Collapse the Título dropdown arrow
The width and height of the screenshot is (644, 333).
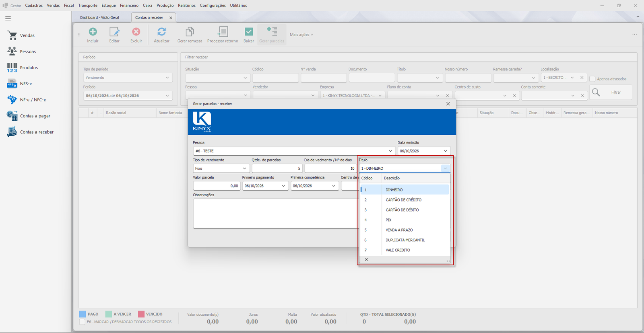tap(445, 169)
